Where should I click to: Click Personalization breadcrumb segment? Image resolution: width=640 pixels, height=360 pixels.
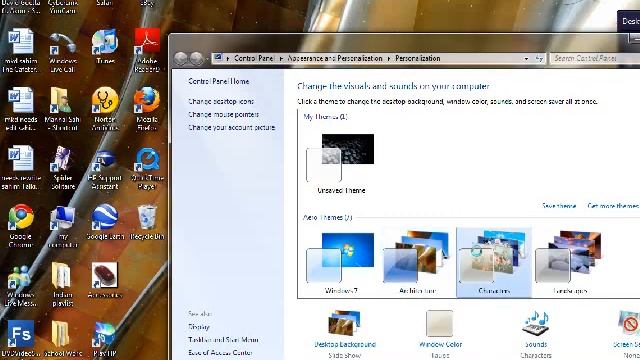(x=418, y=58)
